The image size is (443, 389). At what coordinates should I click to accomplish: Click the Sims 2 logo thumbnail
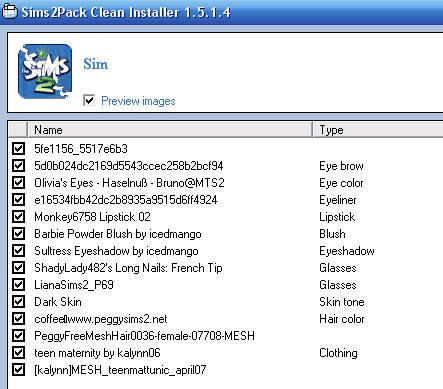click(x=45, y=71)
